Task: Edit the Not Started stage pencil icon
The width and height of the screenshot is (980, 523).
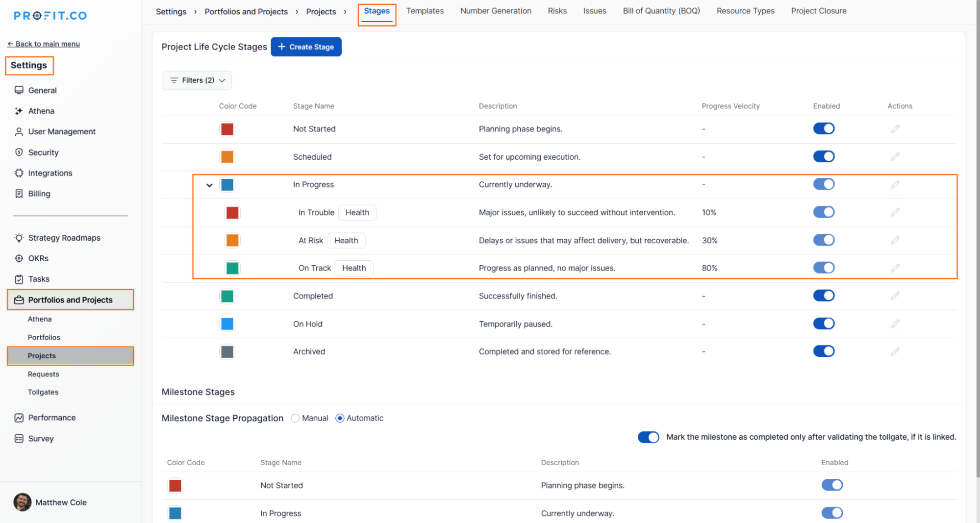Action: click(x=895, y=129)
